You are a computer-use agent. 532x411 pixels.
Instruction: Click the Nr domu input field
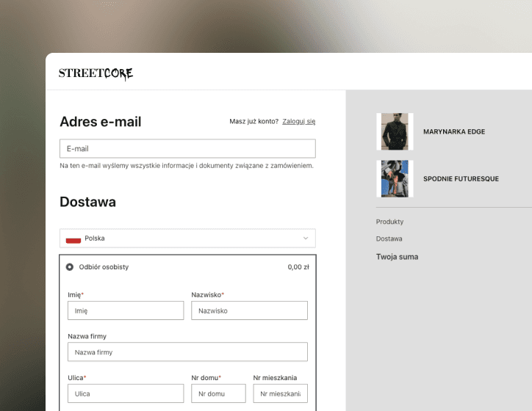click(x=218, y=394)
